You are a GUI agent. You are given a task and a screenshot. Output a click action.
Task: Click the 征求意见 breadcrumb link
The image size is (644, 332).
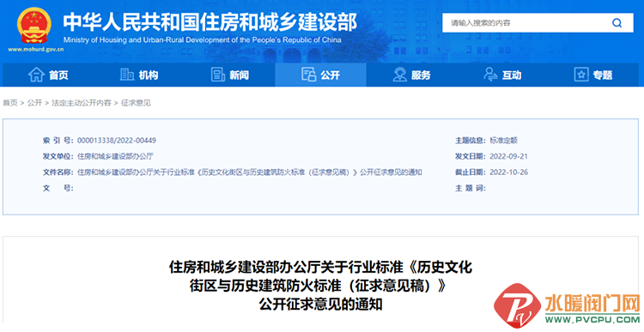136,103
